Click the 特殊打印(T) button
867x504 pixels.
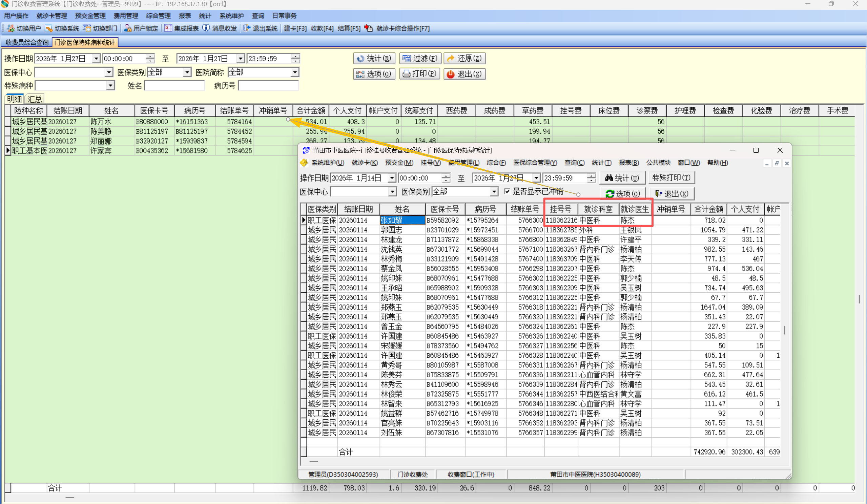pyautogui.click(x=671, y=178)
